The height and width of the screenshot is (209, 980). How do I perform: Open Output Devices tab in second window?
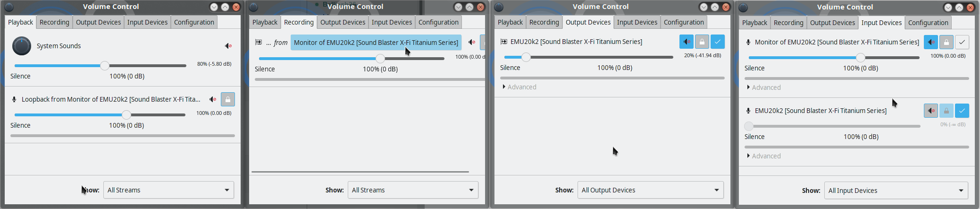pyautogui.click(x=343, y=22)
